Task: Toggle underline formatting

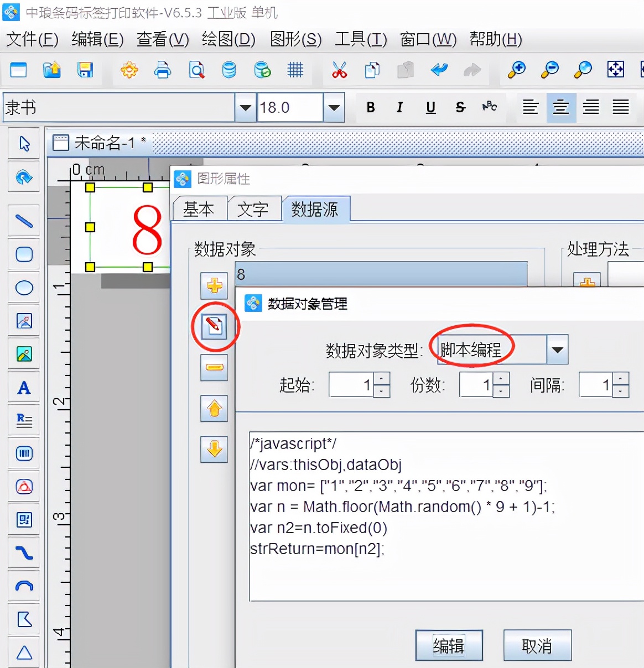Action: [430, 107]
